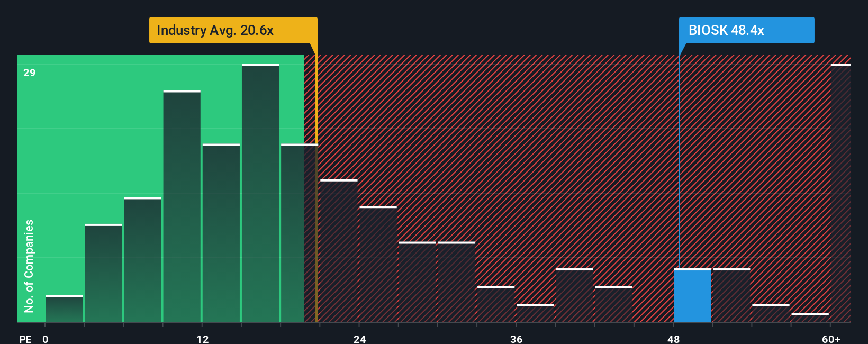This screenshot has width=868, height=344.
Task: Click the y-axis value 29
Action: pyautogui.click(x=30, y=73)
